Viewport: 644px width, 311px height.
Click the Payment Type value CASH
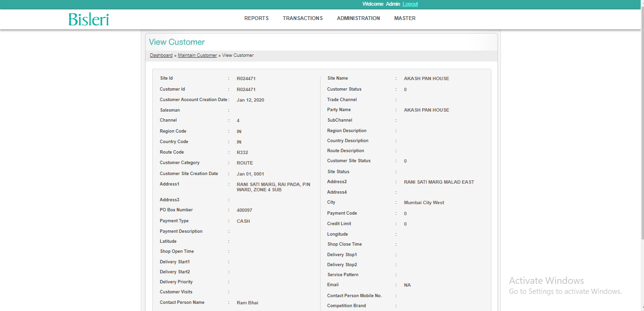point(243,221)
